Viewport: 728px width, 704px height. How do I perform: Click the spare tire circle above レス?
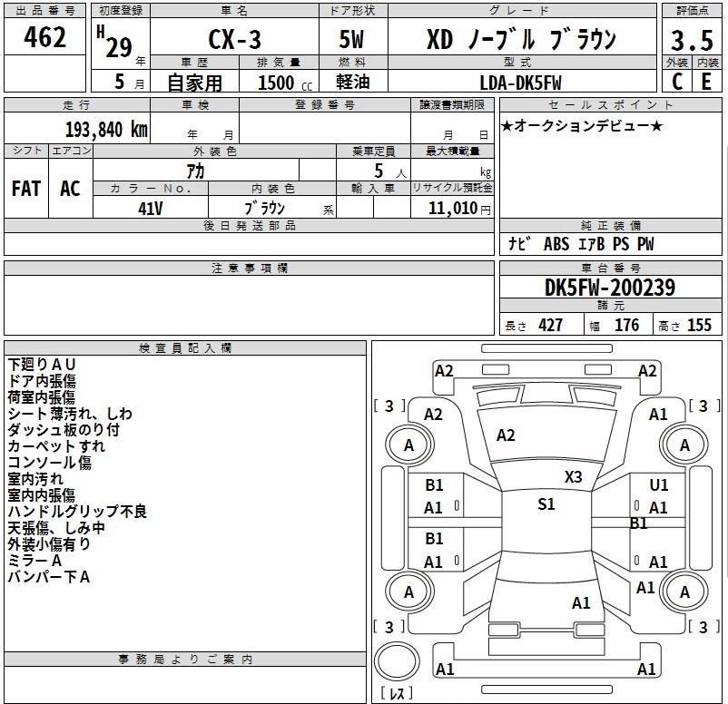(x=397, y=661)
